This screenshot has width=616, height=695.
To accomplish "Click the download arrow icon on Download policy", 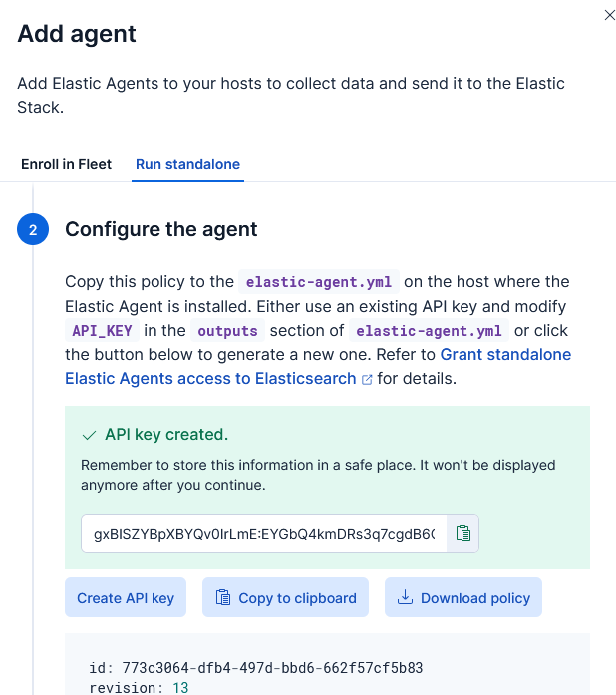I will coord(405,598).
